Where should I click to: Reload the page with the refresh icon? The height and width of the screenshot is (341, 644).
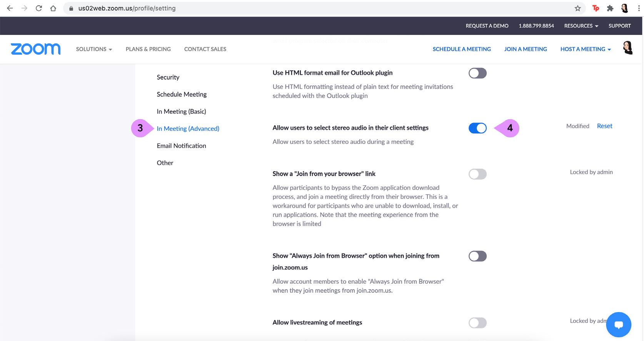pos(38,8)
